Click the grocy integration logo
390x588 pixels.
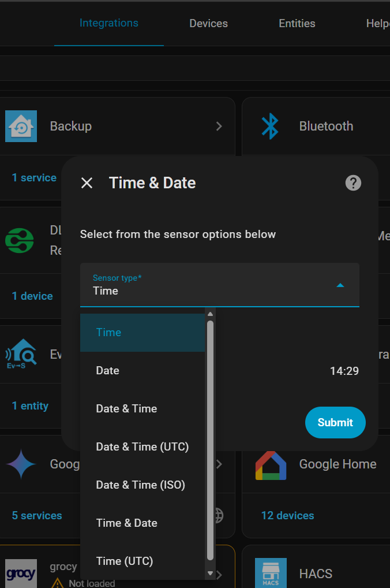[x=21, y=574]
